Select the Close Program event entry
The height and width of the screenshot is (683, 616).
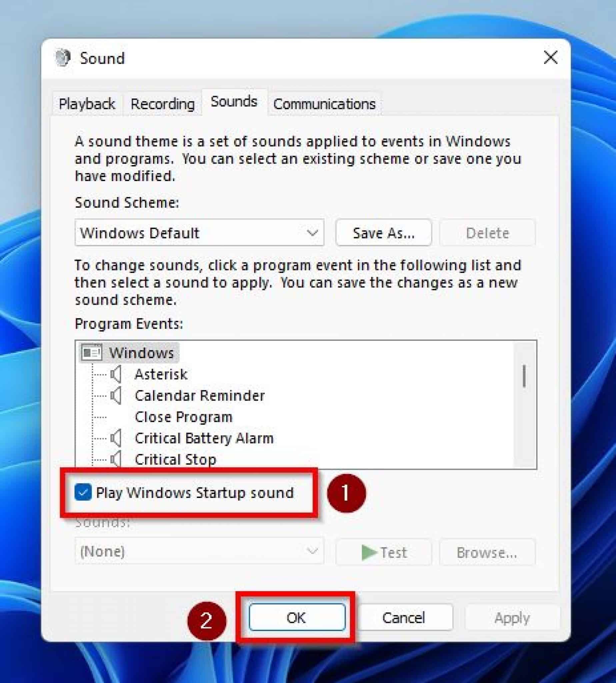point(184,417)
